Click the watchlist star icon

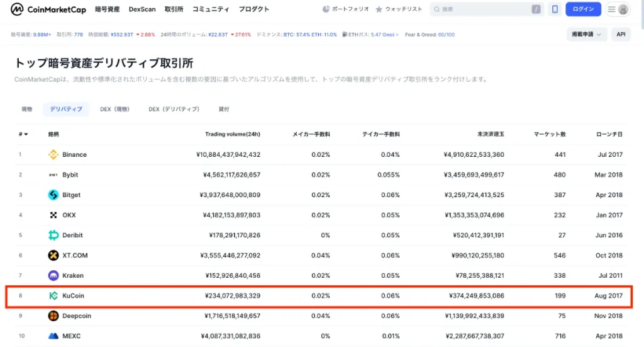(x=379, y=9)
